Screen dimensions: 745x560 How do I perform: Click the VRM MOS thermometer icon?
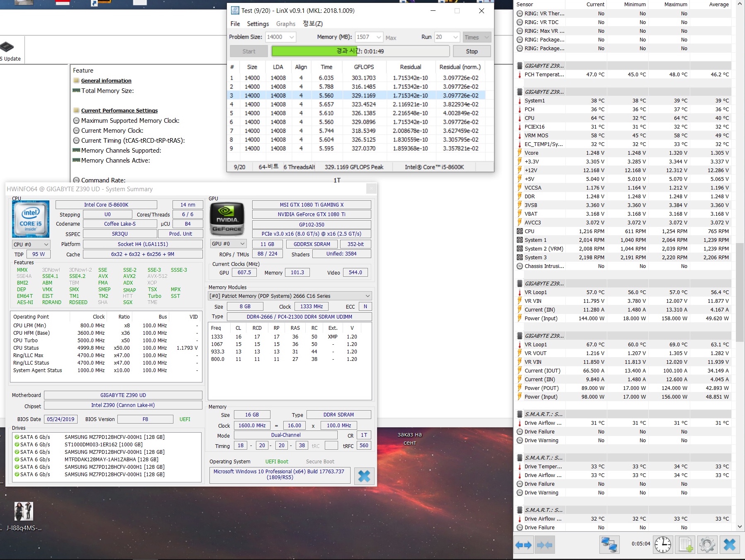520,135
